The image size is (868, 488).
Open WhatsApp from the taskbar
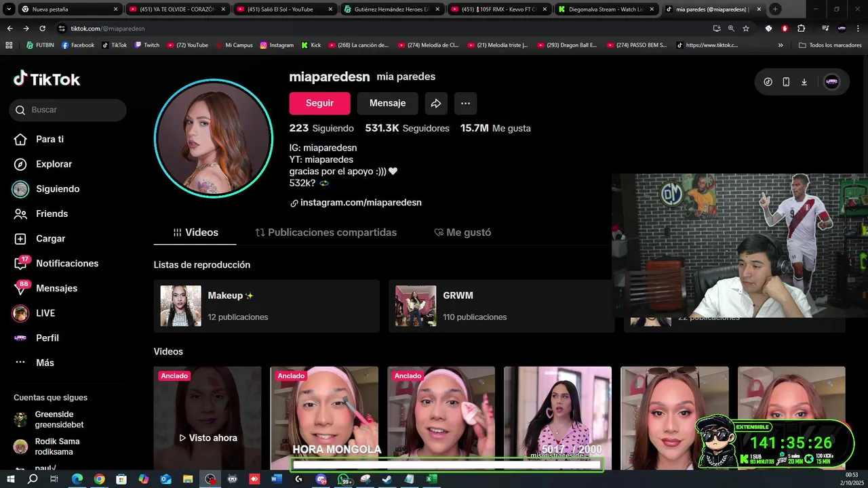[x=343, y=479]
